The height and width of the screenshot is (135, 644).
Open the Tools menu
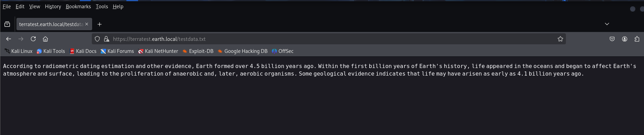[x=102, y=7]
